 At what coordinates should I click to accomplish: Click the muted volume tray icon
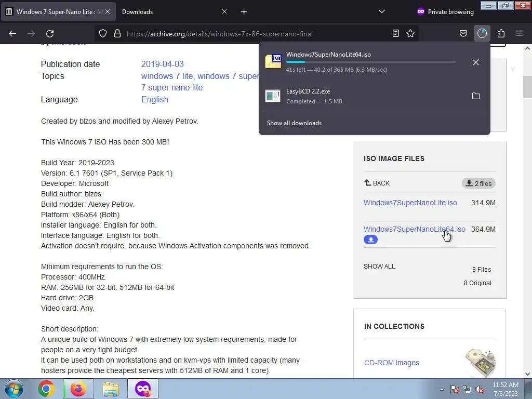point(480,389)
